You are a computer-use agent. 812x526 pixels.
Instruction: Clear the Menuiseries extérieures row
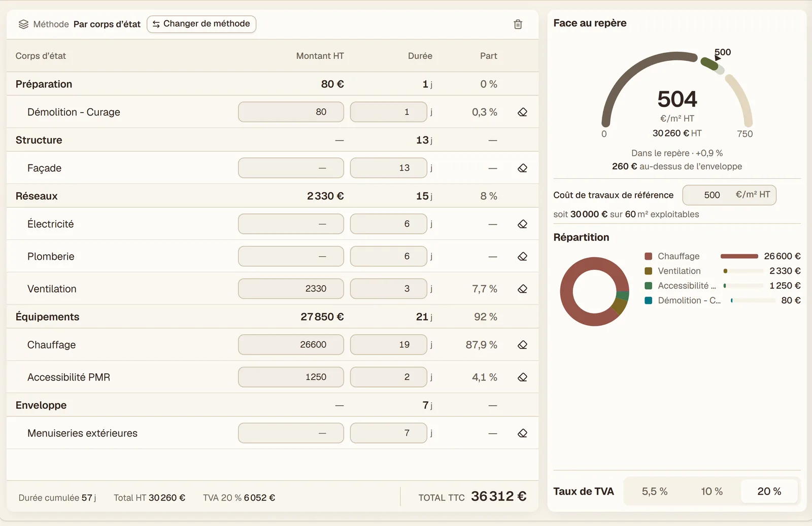(522, 433)
